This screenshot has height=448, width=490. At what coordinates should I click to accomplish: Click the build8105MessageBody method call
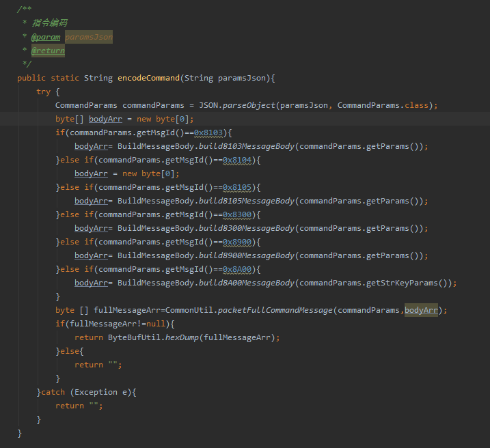[x=246, y=201]
